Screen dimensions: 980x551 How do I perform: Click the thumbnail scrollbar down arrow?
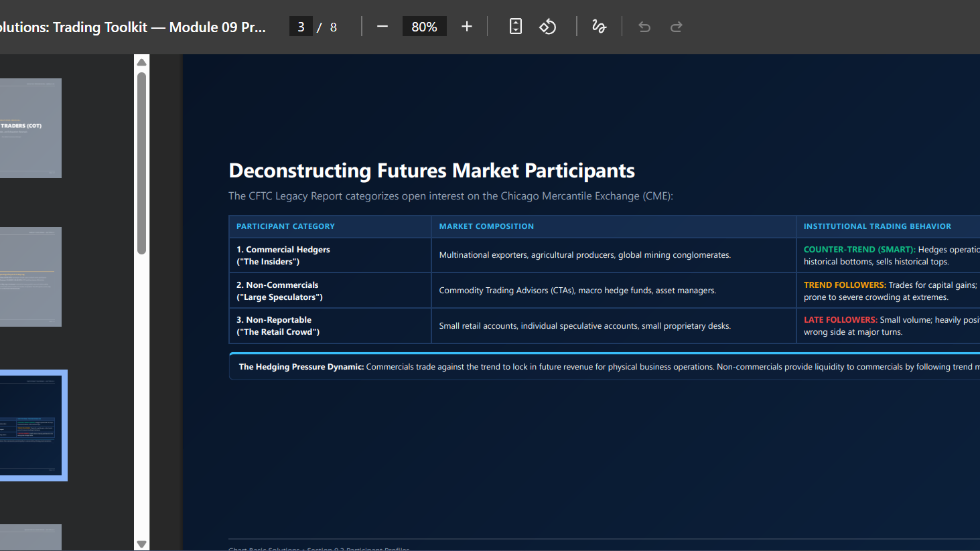141,544
